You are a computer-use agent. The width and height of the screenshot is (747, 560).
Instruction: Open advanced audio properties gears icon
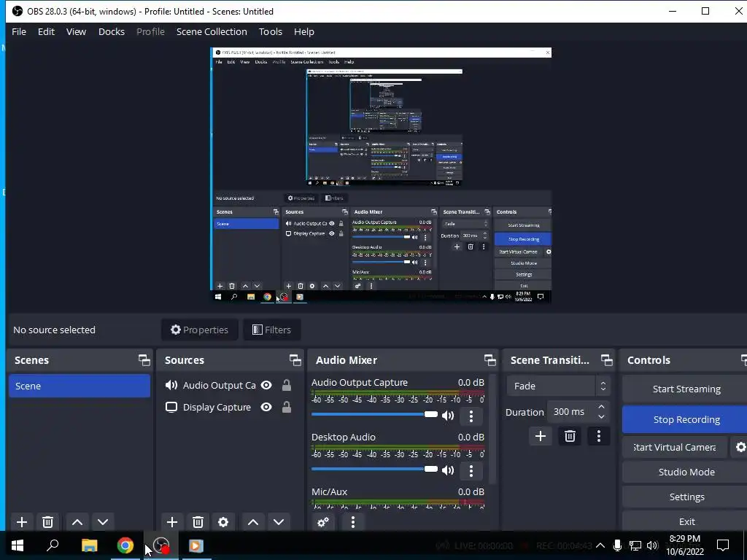[323, 522]
